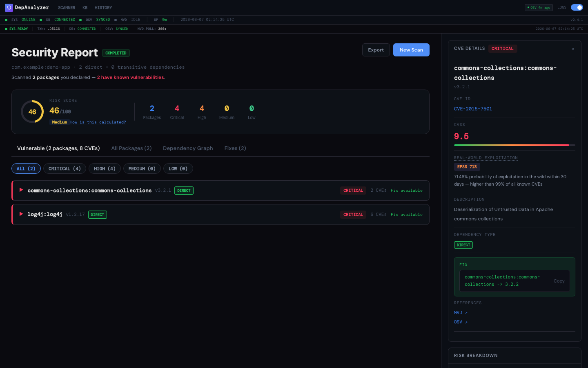
Task: Click the SYS_READY status entry
Action: point(16,29)
